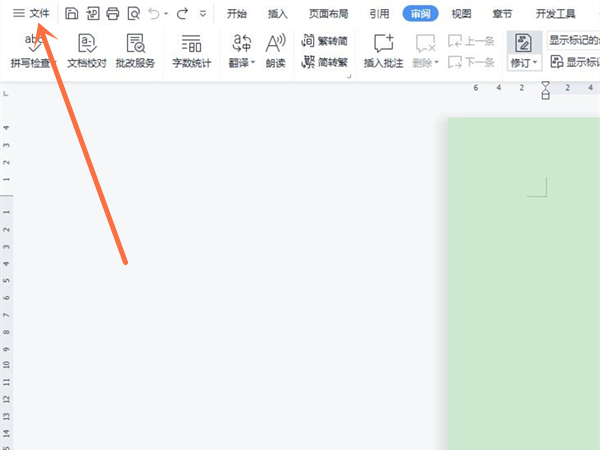Click the Save icon in quick access bar
The image size is (600, 450).
tap(71, 14)
